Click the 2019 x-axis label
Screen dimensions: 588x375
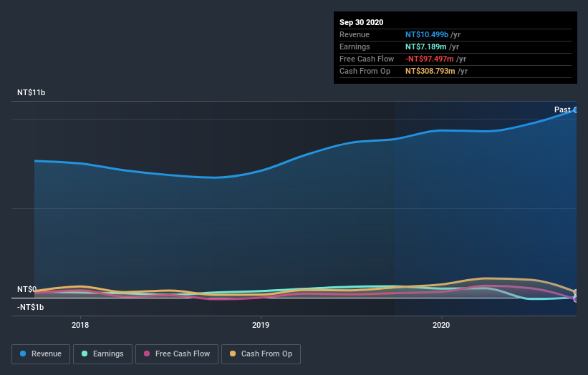[x=261, y=325]
